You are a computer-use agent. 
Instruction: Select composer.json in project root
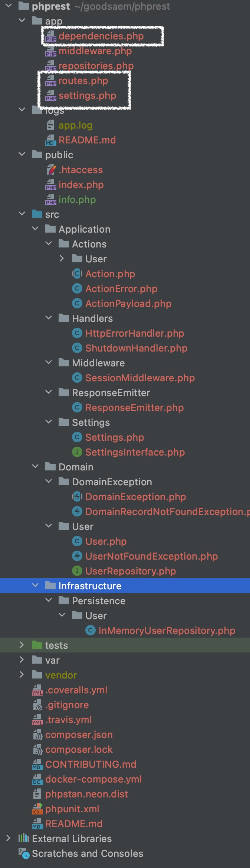[x=79, y=735]
